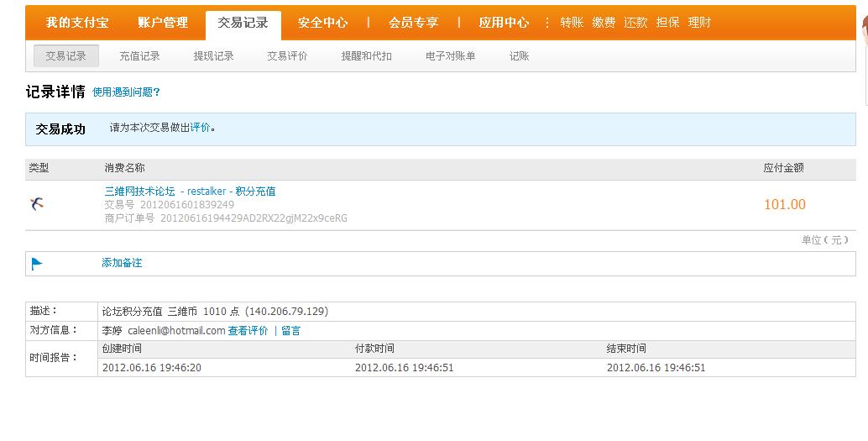Image resolution: width=868 pixels, height=441 pixels.
Task: Click the 描述： row label
Action: coord(43,311)
